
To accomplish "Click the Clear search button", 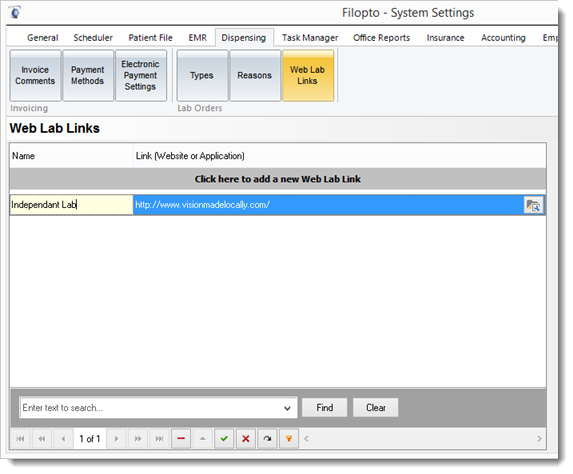I will click(376, 407).
